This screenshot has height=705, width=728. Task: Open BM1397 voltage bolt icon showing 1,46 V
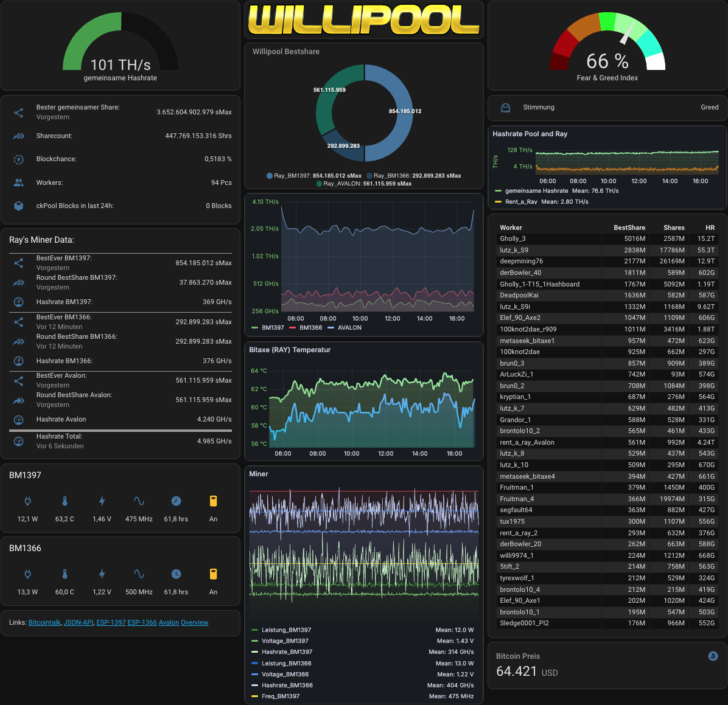tap(102, 501)
